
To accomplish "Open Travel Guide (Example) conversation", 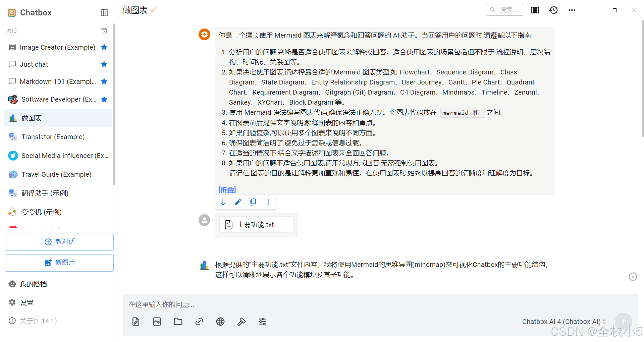I will click(x=58, y=174).
